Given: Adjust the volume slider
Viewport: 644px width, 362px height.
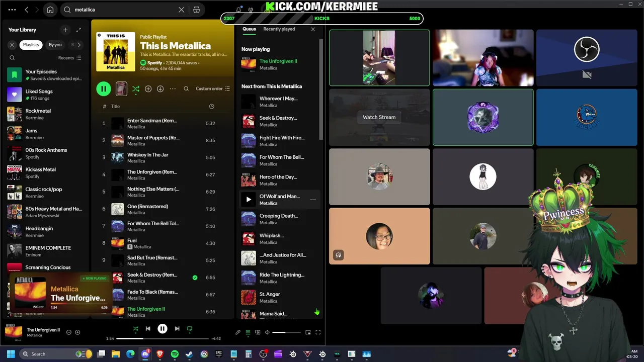Looking at the screenshot, I should pos(286,332).
